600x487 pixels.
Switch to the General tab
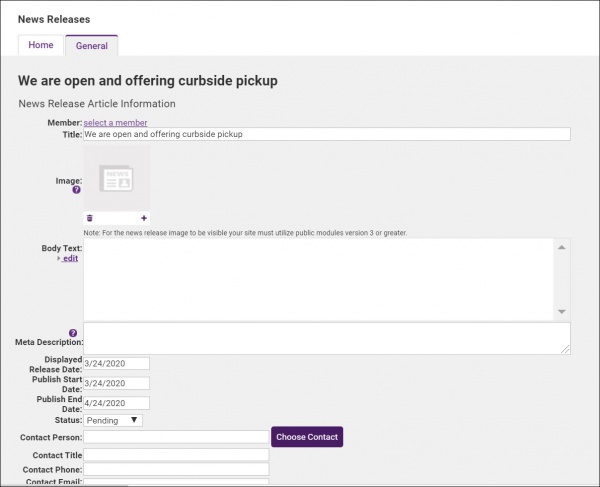click(x=92, y=46)
